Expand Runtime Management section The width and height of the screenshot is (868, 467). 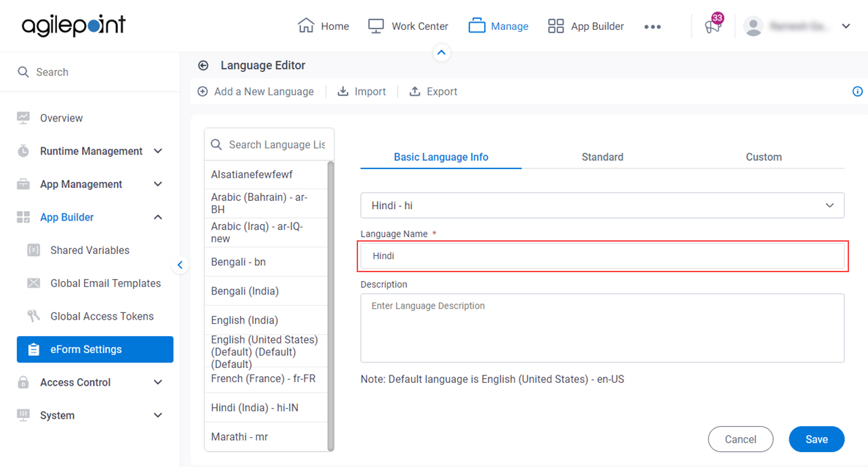pos(158,151)
